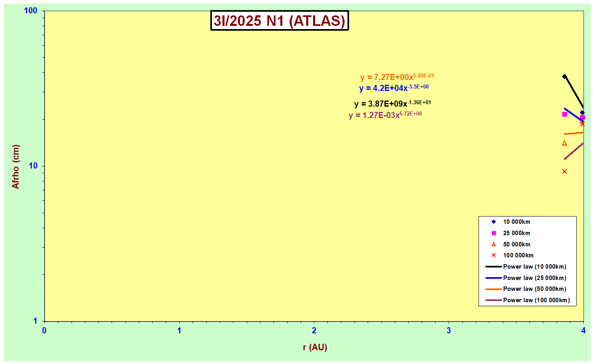Click the x-axis label 4
This screenshot has height=364, width=593.
[x=583, y=330]
